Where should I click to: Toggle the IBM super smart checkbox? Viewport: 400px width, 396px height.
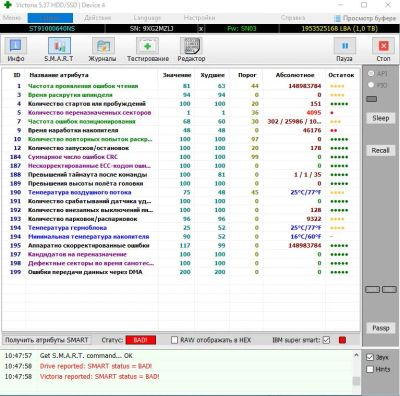click(x=326, y=340)
